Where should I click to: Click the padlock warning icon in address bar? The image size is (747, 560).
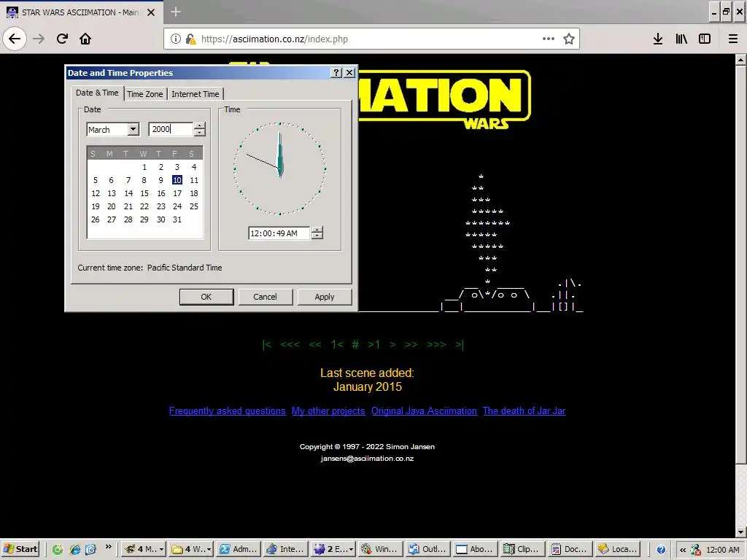(x=190, y=39)
